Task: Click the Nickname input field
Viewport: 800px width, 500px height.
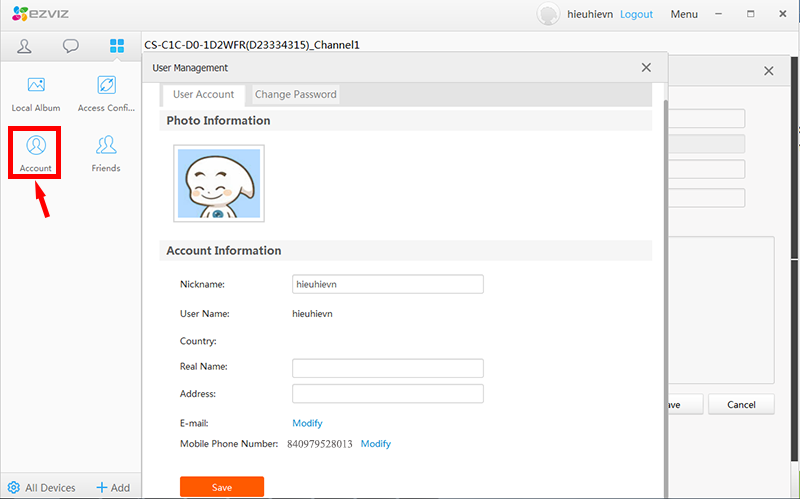Action: 387,284
